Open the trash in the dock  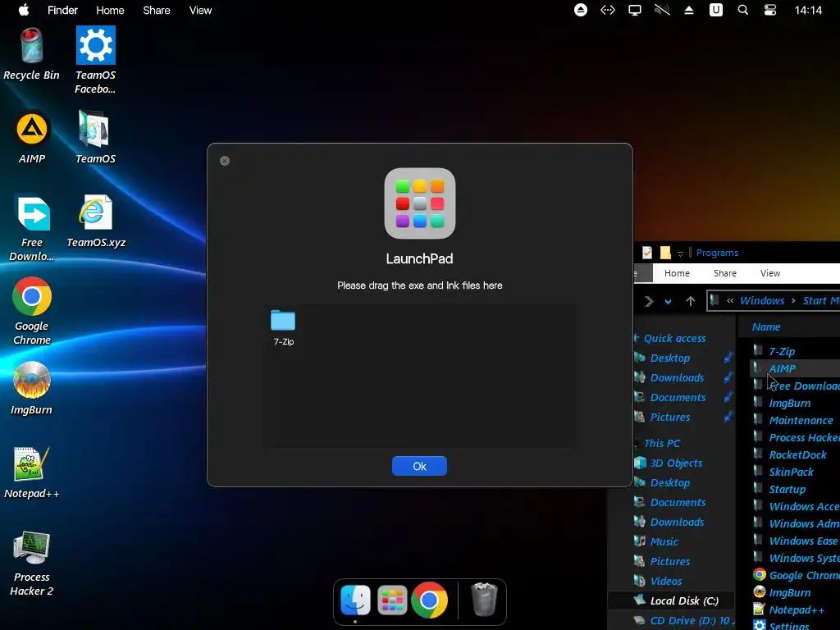484,600
